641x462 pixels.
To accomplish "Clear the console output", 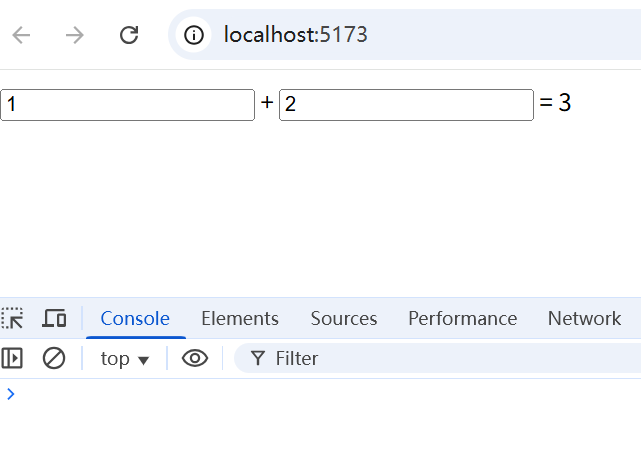I will click(54, 358).
